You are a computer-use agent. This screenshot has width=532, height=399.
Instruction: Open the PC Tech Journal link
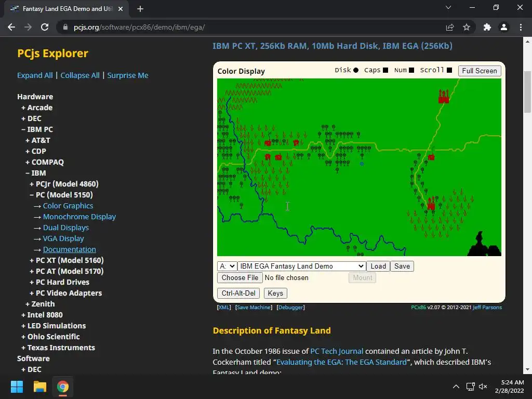tap(337, 351)
